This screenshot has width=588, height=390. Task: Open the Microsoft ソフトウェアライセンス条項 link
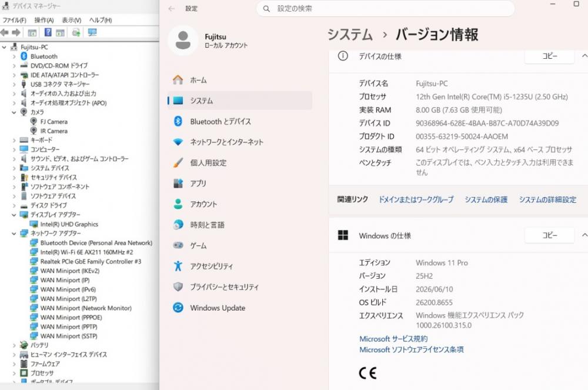(412, 349)
